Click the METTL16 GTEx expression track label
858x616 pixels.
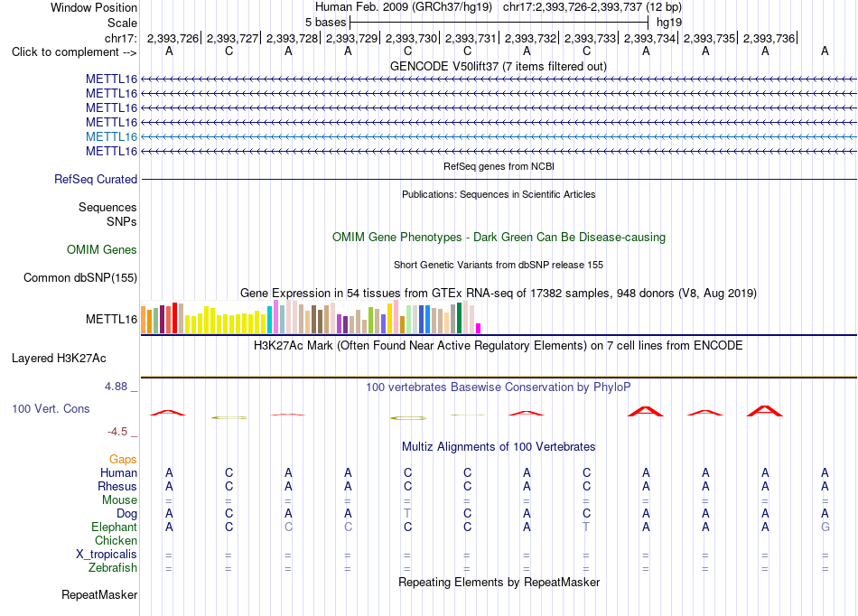pyautogui.click(x=111, y=319)
